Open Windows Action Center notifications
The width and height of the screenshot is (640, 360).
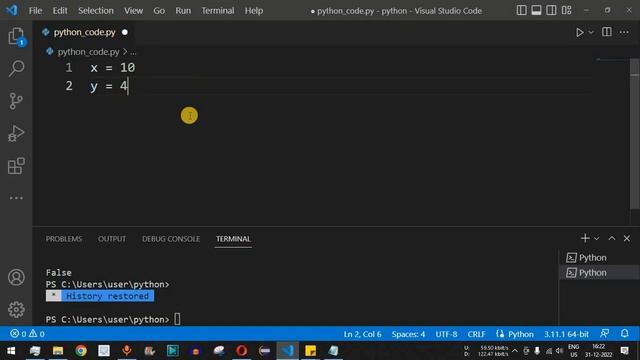click(624, 351)
